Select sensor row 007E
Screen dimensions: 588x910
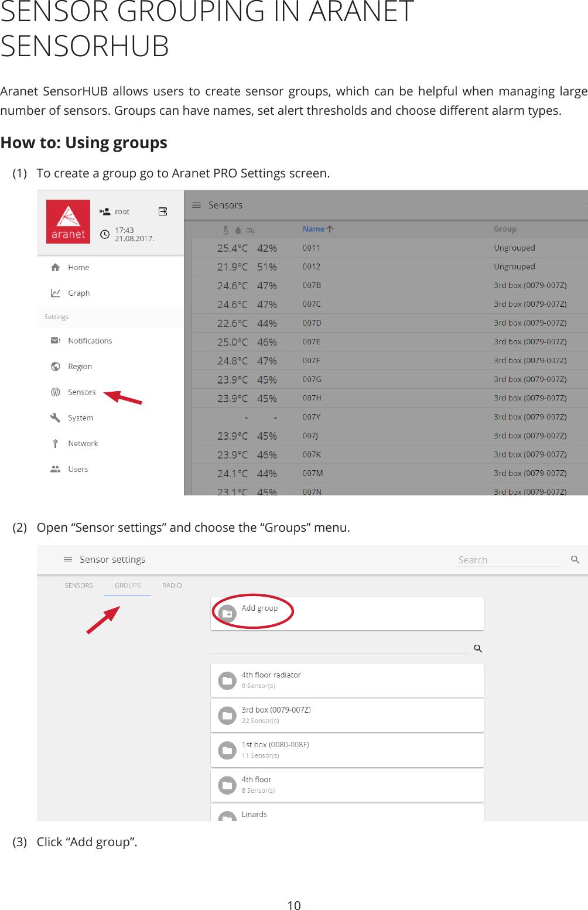tap(389, 341)
